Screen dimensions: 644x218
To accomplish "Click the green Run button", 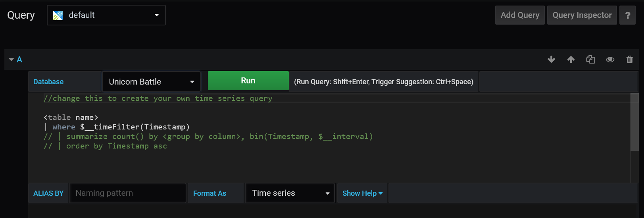I will coord(248,81).
